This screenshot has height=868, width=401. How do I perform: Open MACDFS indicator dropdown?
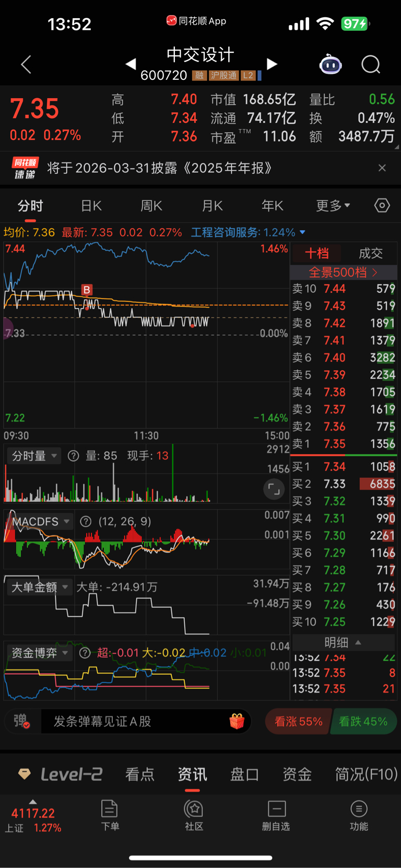tap(41, 521)
